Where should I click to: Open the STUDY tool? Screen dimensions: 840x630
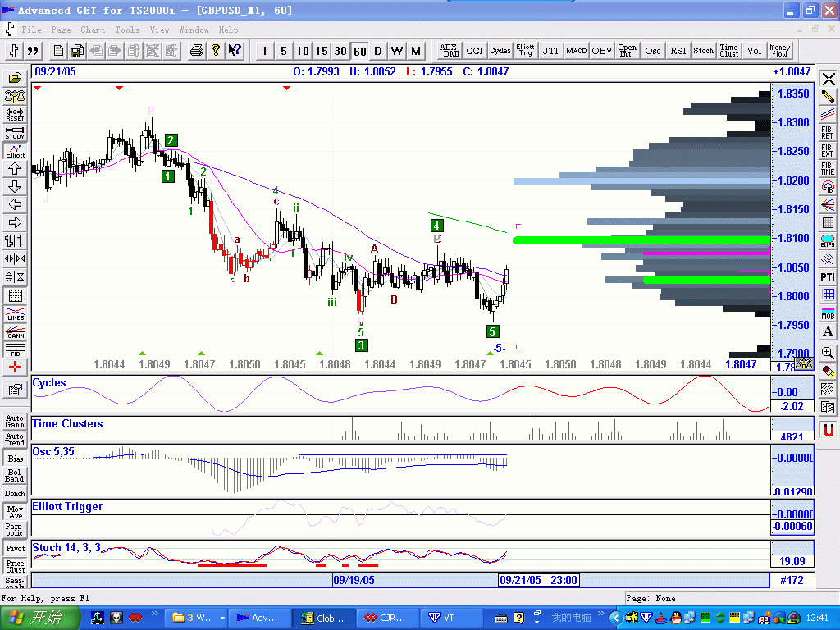click(x=15, y=133)
